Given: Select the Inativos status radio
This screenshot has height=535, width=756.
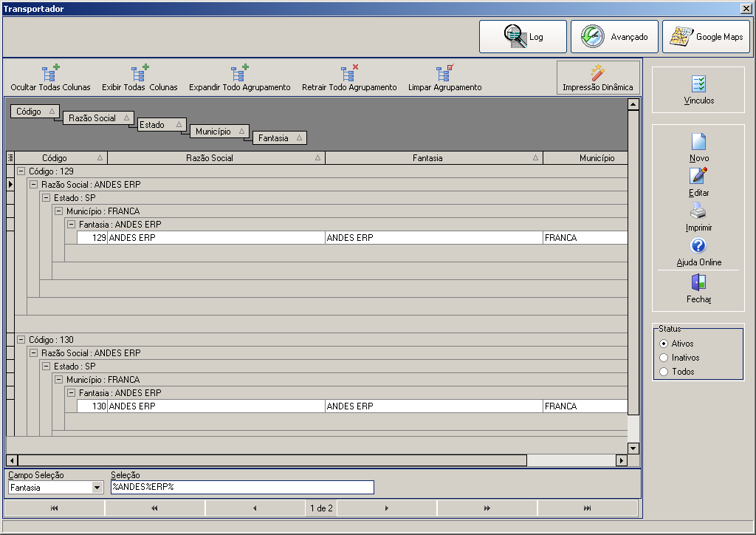Looking at the screenshot, I should (x=664, y=358).
